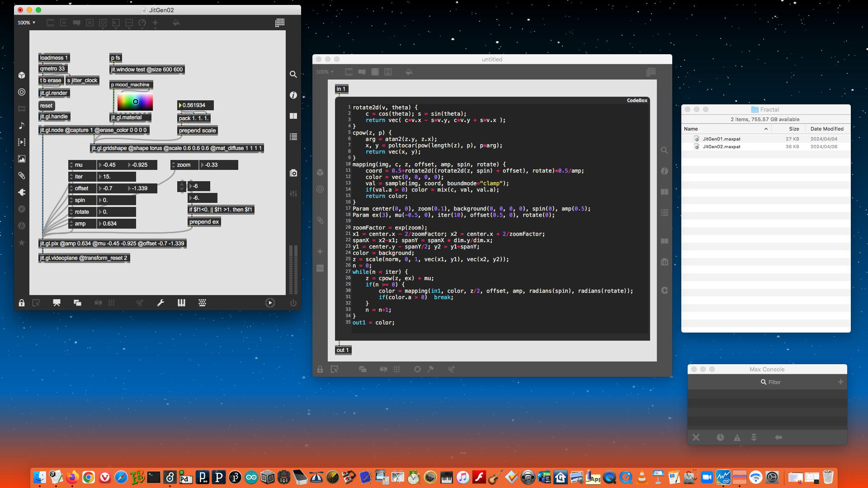Open the 100% zoom dropdown in JitGen02
Screen dimensions: 868x488
[x=26, y=23]
